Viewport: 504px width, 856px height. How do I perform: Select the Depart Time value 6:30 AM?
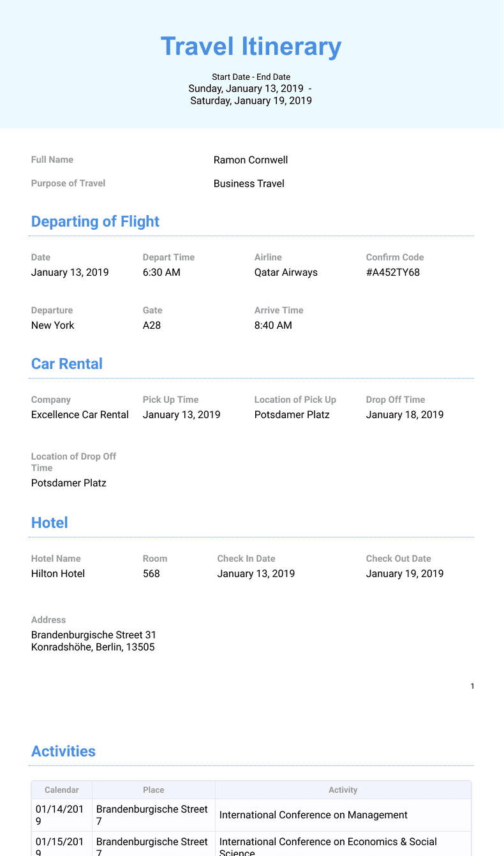pyautogui.click(x=161, y=273)
